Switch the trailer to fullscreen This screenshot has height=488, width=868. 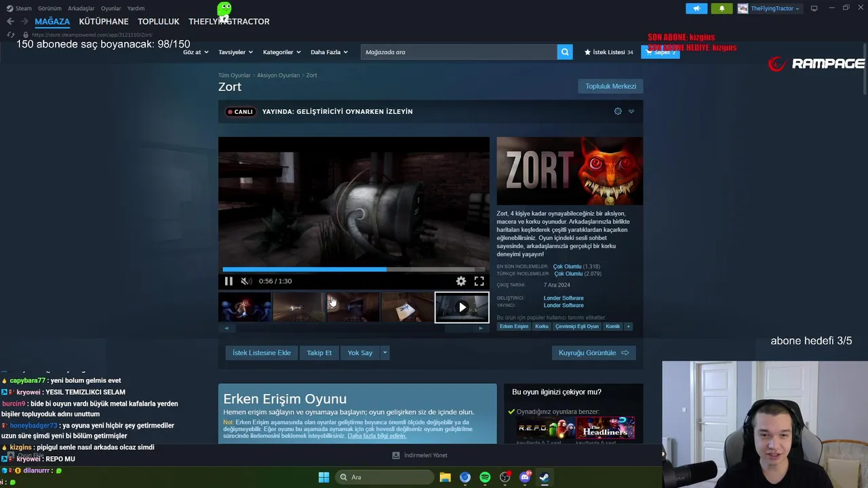tap(479, 281)
